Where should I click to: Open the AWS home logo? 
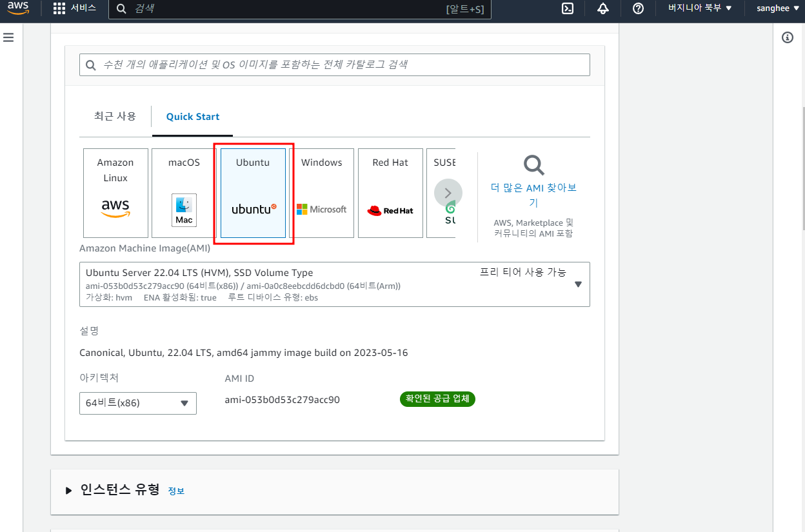(x=19, y=8)
